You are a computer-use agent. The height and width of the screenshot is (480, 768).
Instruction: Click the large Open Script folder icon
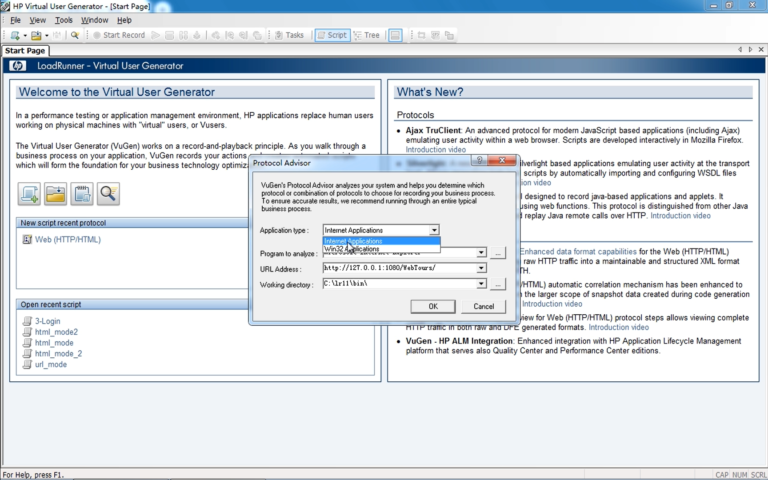(55, 194)
